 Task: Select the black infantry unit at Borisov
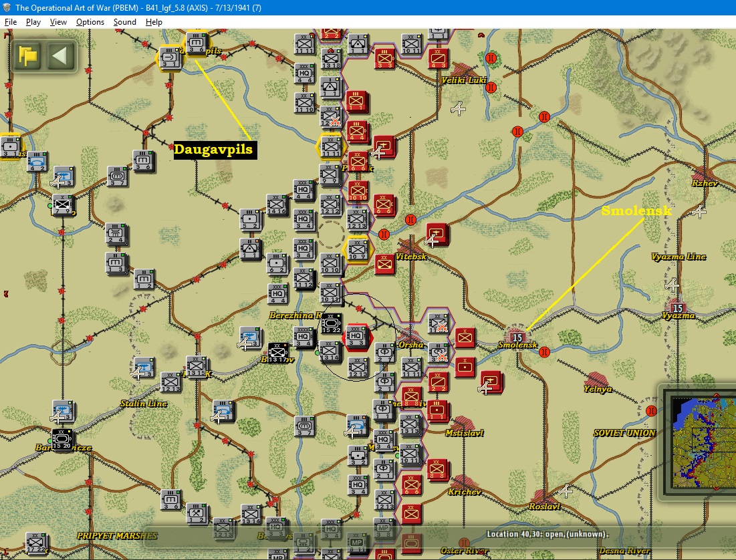[x=277, y=352]
